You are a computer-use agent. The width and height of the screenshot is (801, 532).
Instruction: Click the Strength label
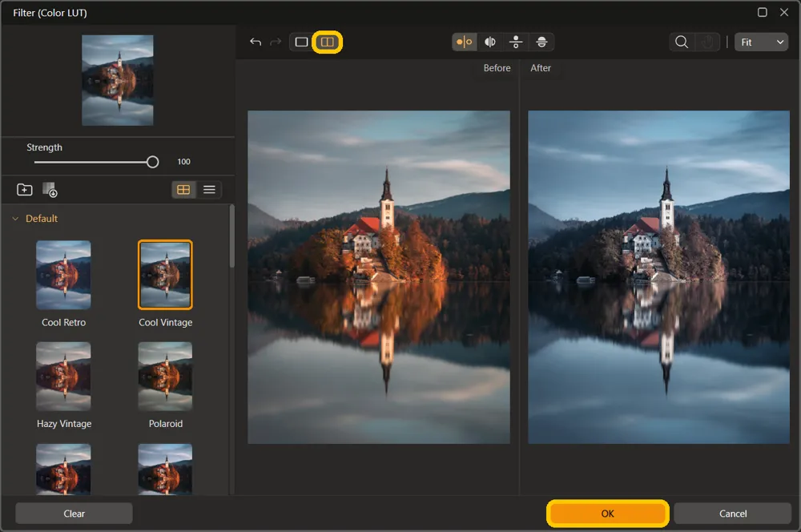click(44, 147)
